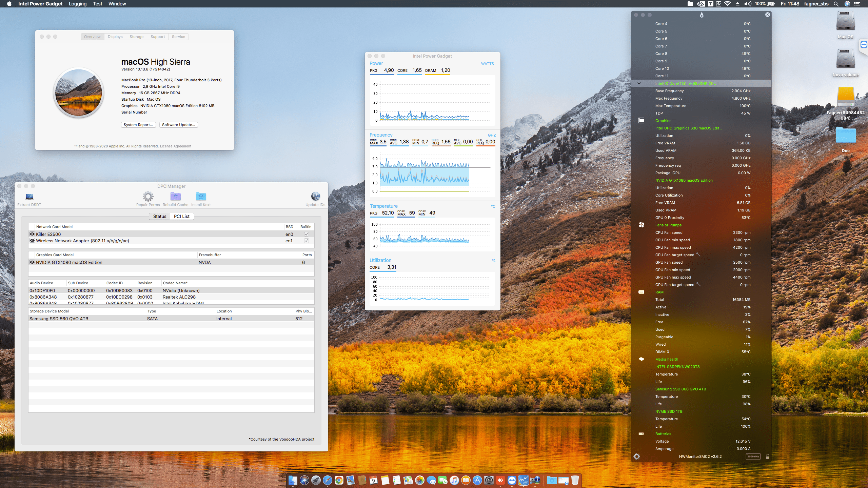Image resolution: width=868 pixels, height=488 pixels.
Task: Click the Power graph in Power Gadget
Action: [432, 101]
